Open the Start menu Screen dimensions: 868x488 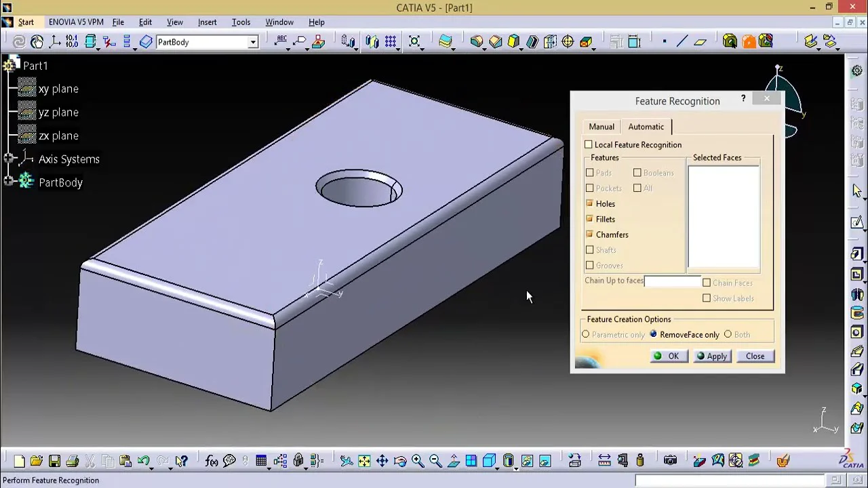click(26, 22)
